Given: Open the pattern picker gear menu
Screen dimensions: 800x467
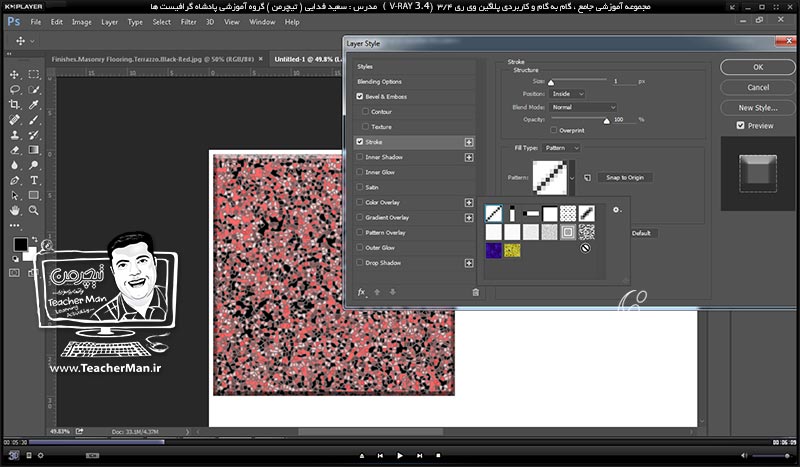Looking at the screenshot, I should pos(617,210).
